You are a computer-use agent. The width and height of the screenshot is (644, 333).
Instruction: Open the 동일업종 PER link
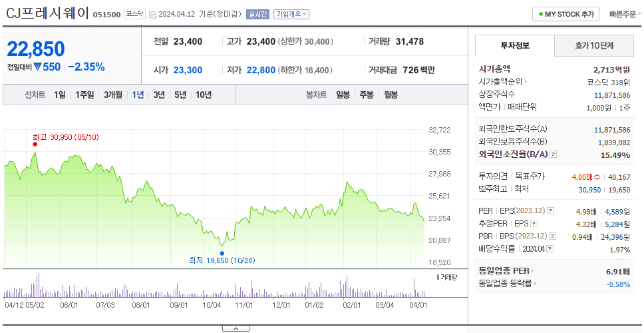pyautogui.click(x=504, y=271)
